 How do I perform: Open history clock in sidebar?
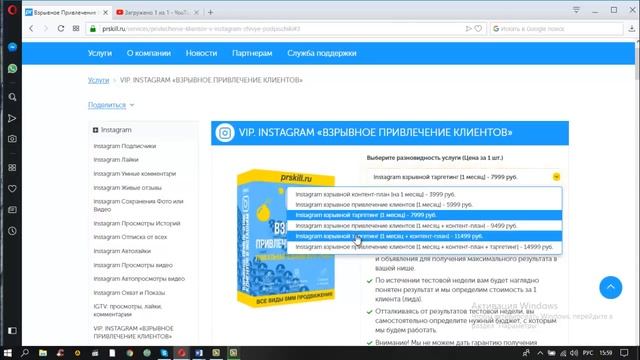coord(12,231)
